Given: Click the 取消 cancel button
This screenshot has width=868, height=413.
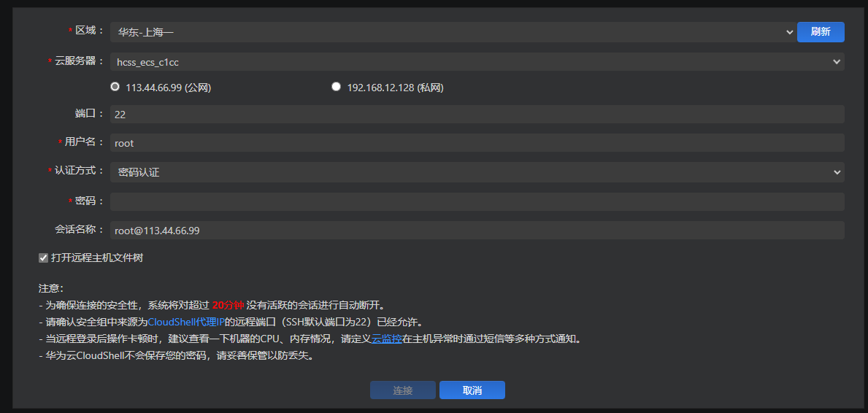Looking at the screenshot, I should [472, 390].
